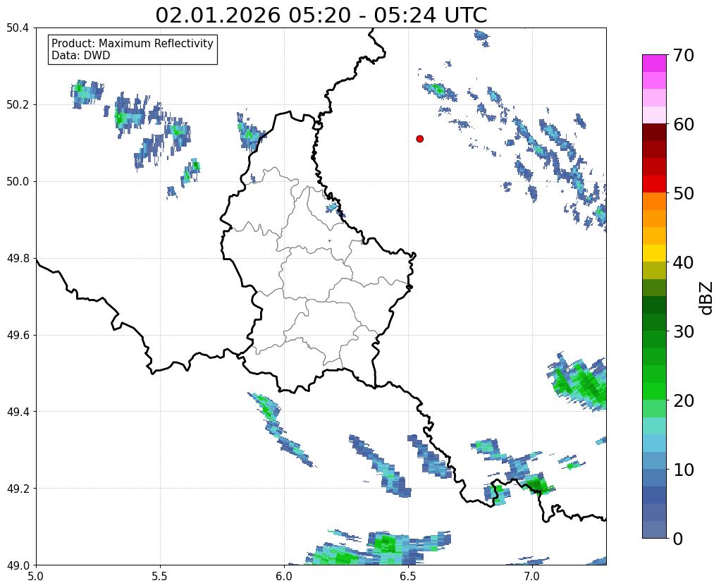This screenshot has height=588, width=721.
Task: Click the colorbar tick label 10
Action: coord(683,470)
